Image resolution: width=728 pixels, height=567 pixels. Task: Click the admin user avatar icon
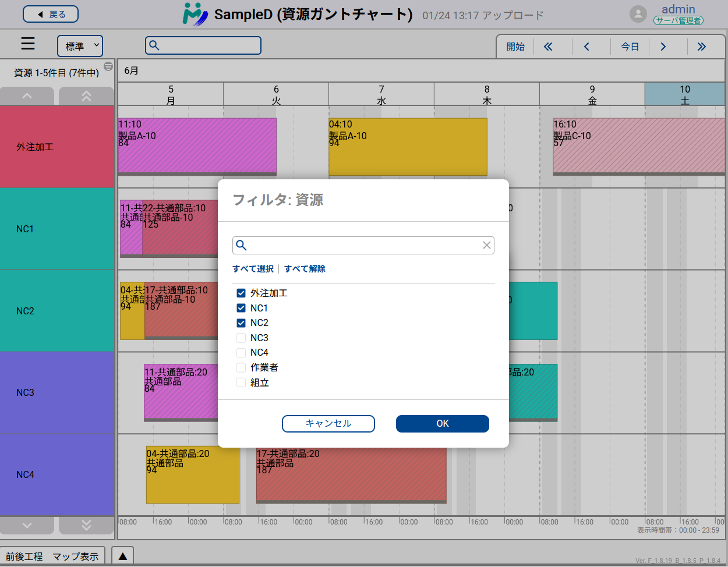tap(638, 15)
